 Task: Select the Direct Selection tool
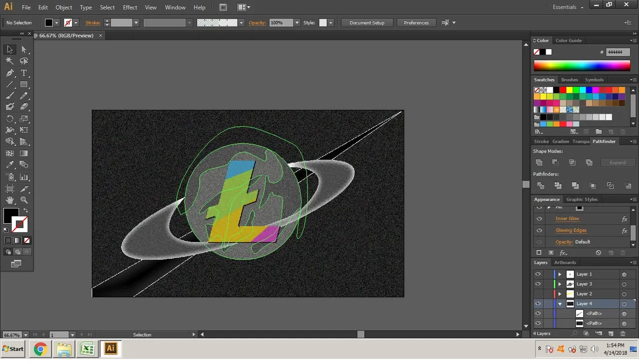[x=24, y=49]
